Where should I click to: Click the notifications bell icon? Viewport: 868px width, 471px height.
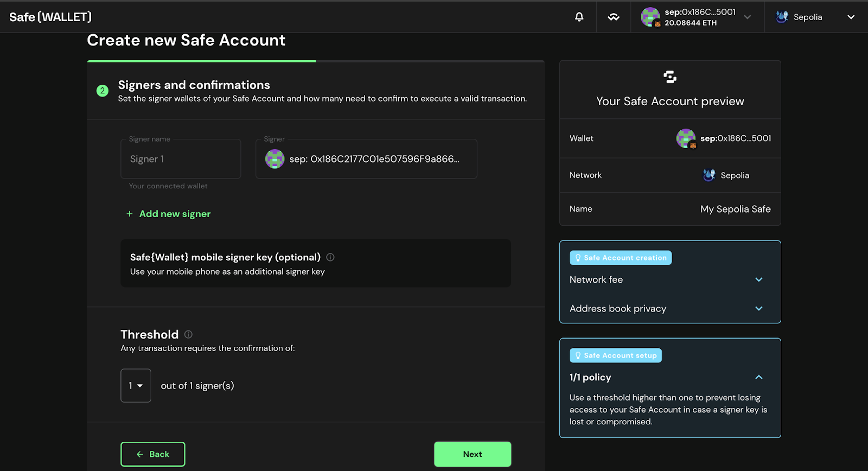click(x=579, y=17)
